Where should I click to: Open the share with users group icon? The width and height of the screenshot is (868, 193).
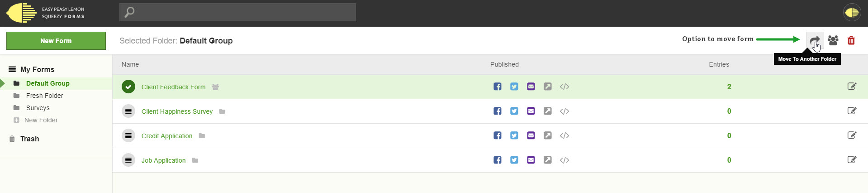(x=833, y=40)
